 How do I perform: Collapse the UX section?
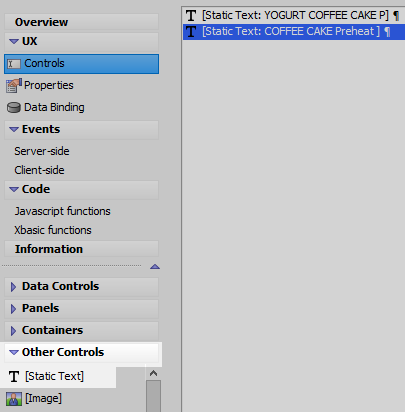tap(14, 42)
